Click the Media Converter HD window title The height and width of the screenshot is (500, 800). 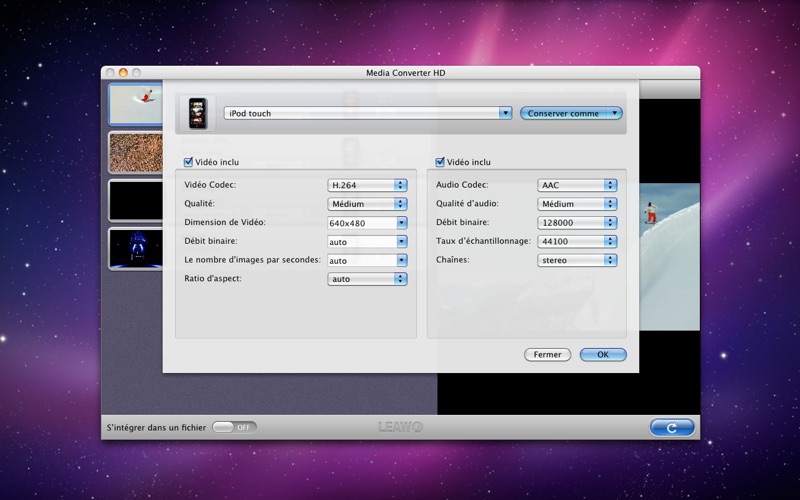[406, 73]
